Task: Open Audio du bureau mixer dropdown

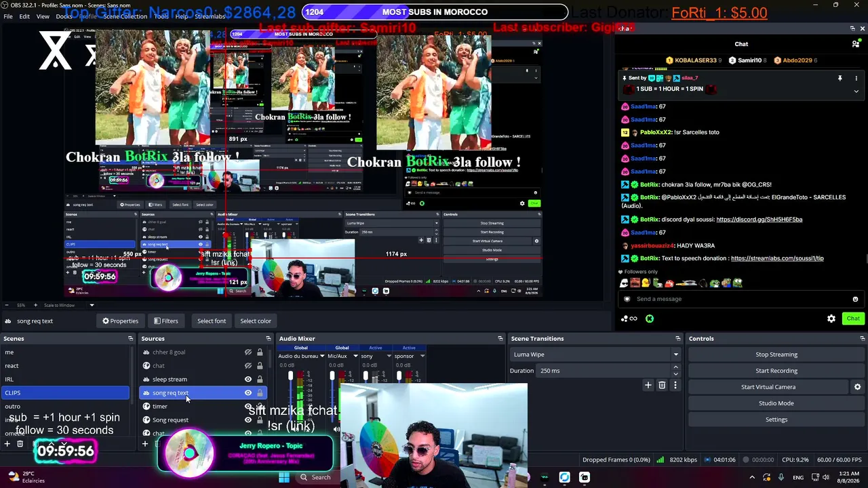Action: (322, 356)
